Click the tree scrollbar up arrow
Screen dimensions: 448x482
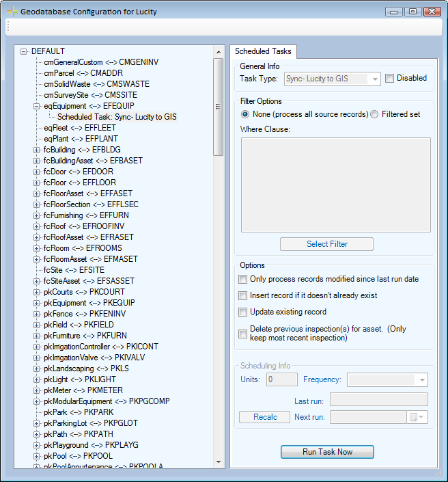point(219,52)
